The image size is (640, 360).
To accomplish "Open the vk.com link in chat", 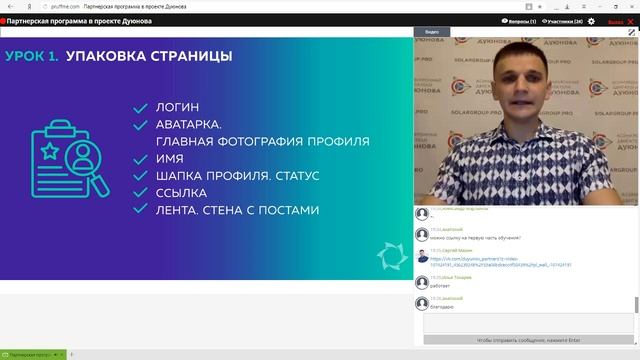I will [x=500, y=262].
